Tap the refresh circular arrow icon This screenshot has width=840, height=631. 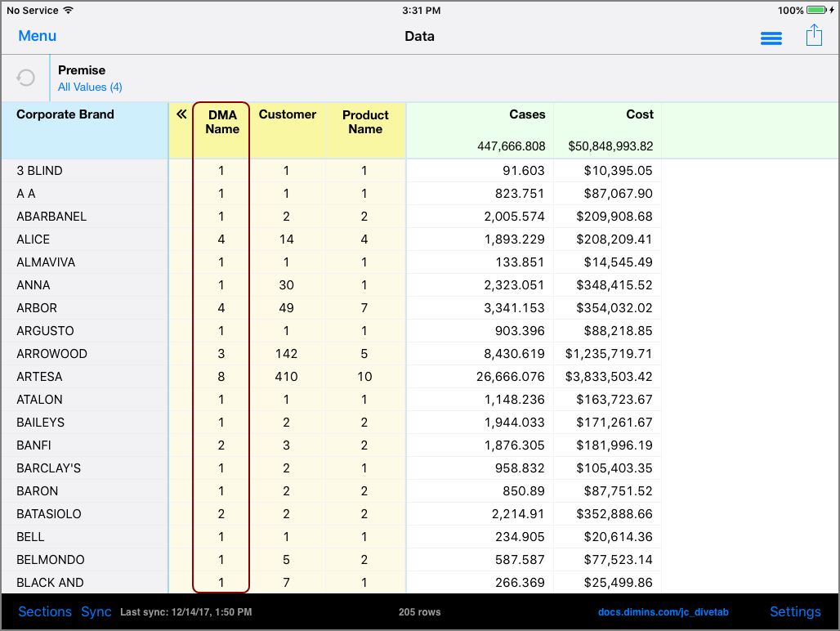pos(26,78)
